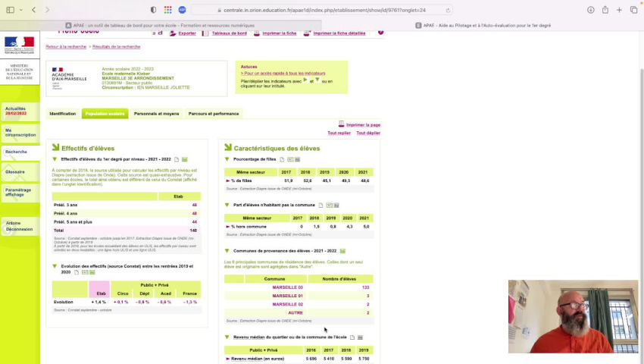Expand the % de filles row arrow
644x364 pixels.
227,181
